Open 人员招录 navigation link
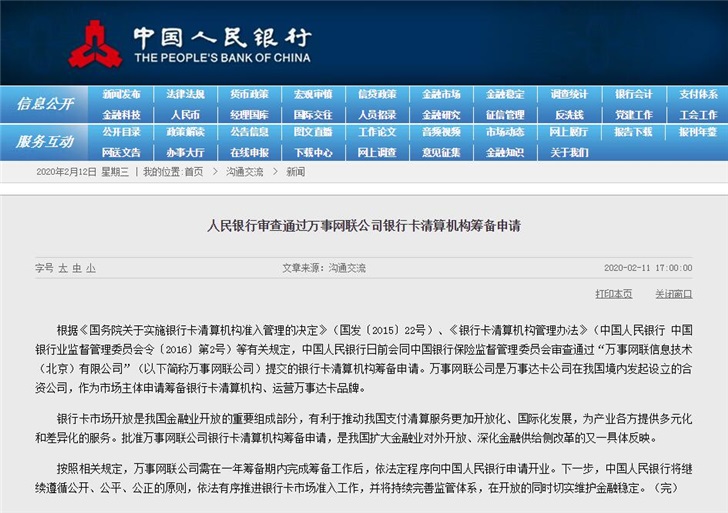This screenshot has height=513, width=728. (377, 115)
